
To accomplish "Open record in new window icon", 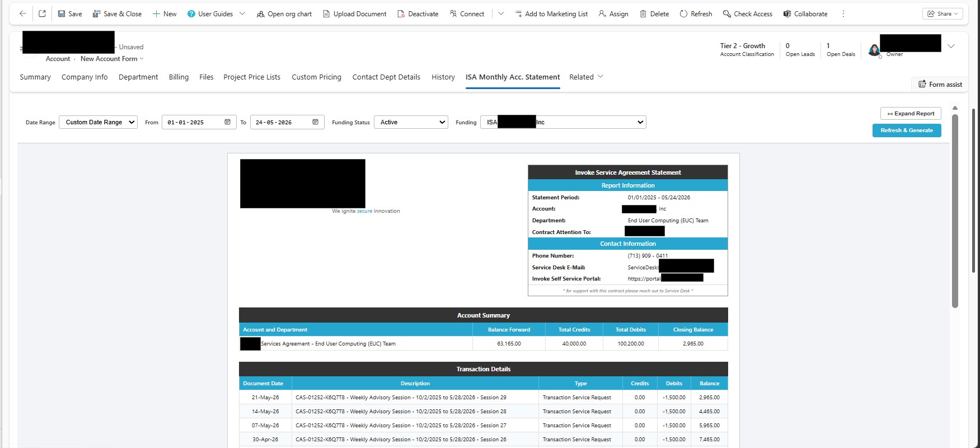I will (42, 13).
